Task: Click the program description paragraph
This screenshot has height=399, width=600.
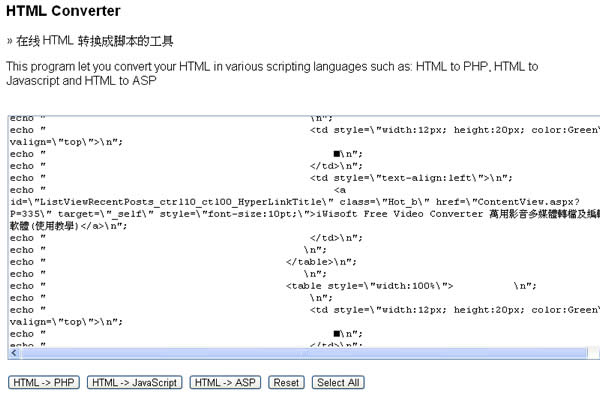Action: 272,73
